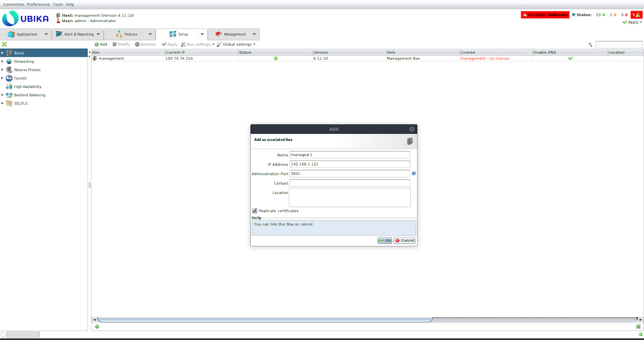Select High Availability in sidebar
644x340 pixels.
click(x=27, y=86)
